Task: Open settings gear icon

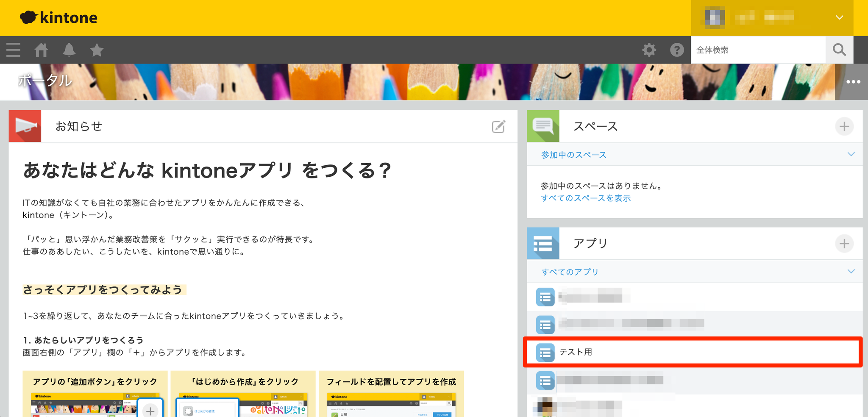Action: tap(649, 50)
